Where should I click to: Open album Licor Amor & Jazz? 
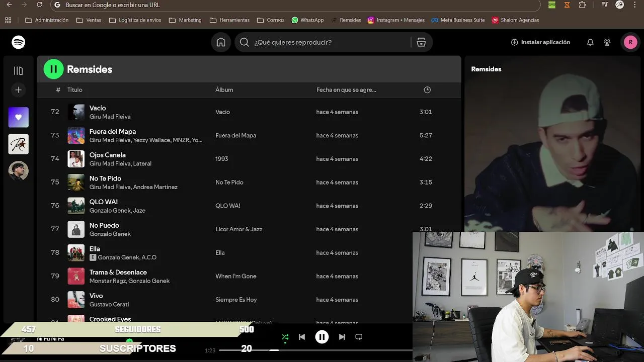coord(238,229)
